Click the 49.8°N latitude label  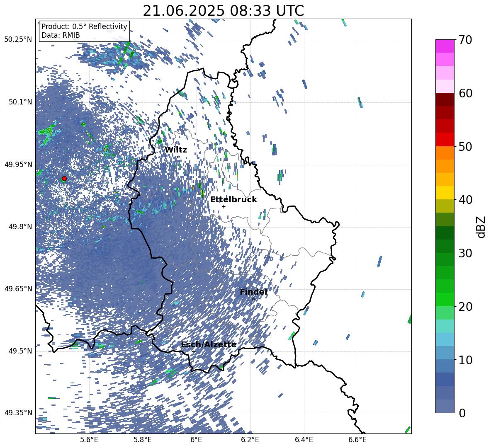pos(20,227)
